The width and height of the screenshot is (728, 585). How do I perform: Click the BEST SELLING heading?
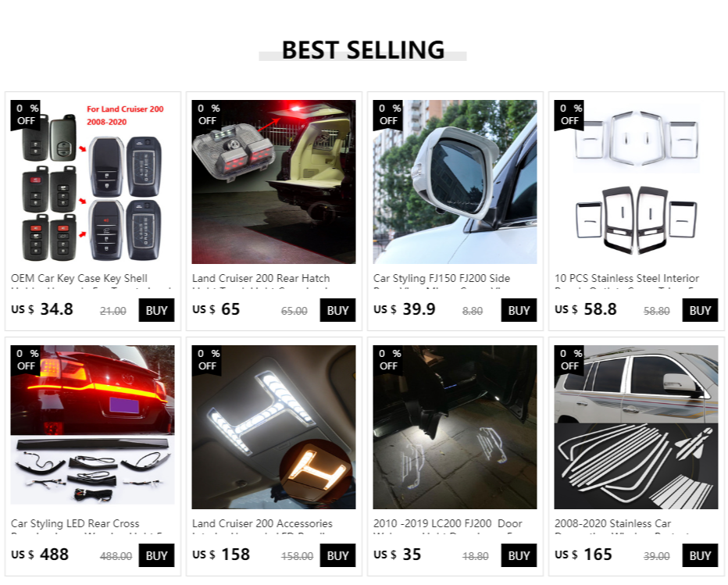(x=363, y=50)
